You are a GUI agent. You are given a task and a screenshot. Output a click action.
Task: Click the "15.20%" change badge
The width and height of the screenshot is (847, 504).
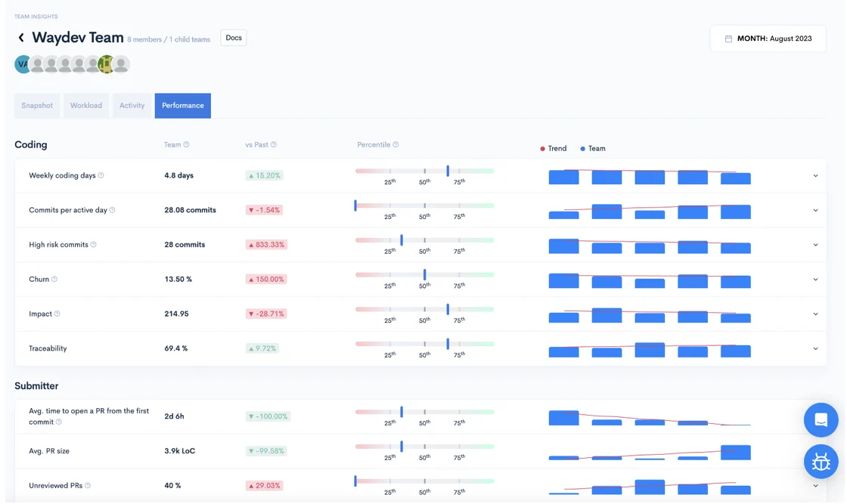coord(264,175)
